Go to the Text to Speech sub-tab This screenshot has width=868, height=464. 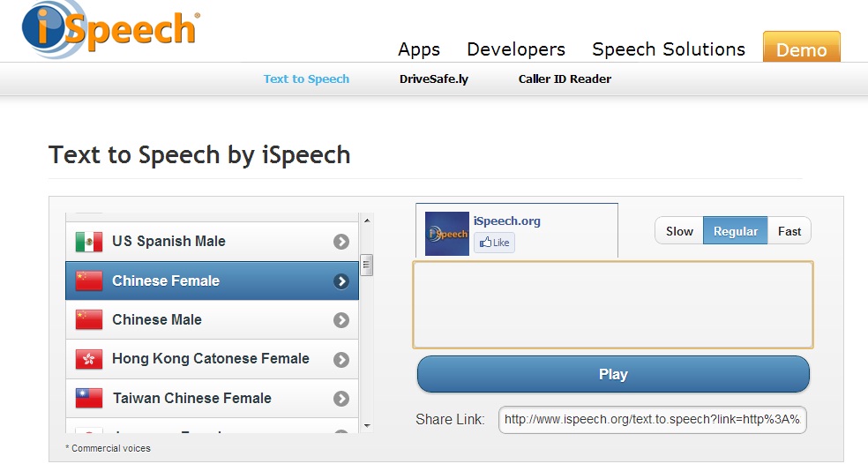click(x=306, y=79)
